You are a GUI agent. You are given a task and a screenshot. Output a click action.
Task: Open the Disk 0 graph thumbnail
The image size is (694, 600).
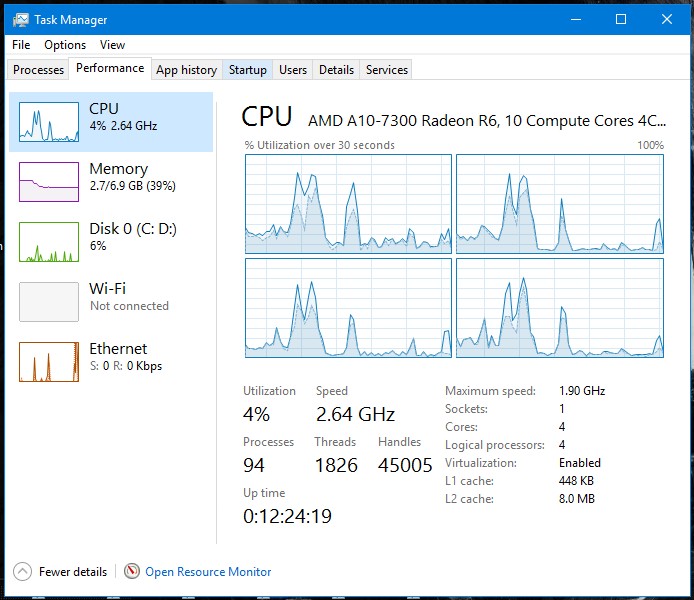point(49,242)
